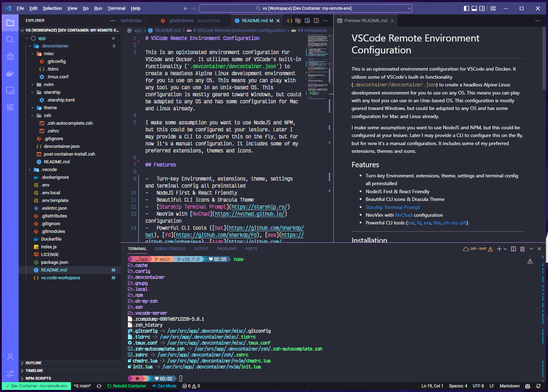Expand the NPM SCRIPTS section
The height and width of the screenshot is (392, 548).
[70, 378]
